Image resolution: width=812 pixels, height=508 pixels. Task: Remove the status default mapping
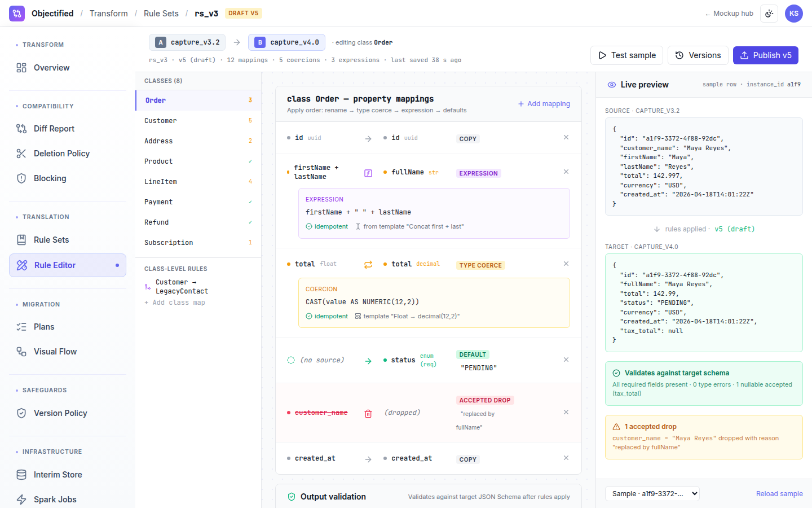coord(566,360)
